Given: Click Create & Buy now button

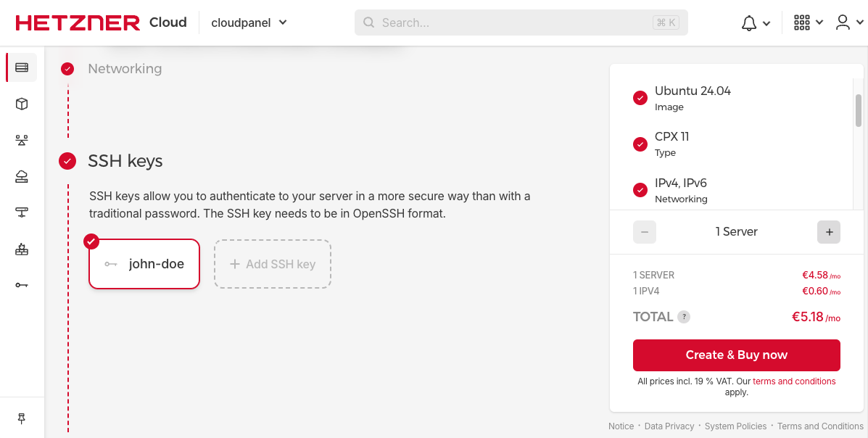Looking at the screenshot, I should (x=736, y=355).
